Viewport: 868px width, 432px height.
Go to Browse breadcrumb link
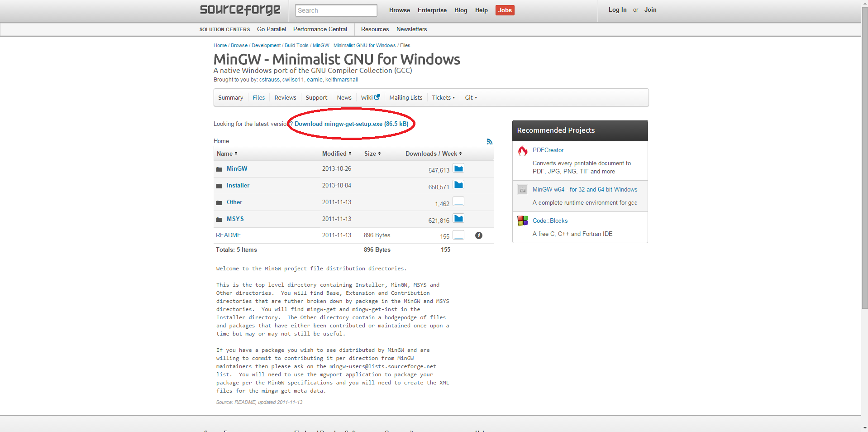point(239,45)
